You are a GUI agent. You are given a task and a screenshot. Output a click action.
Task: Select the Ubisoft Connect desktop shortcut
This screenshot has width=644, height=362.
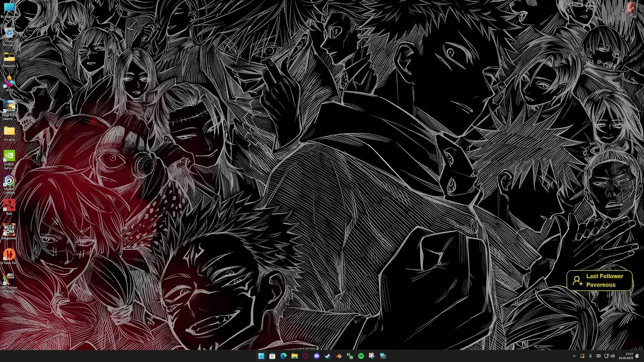coord(9,184)
